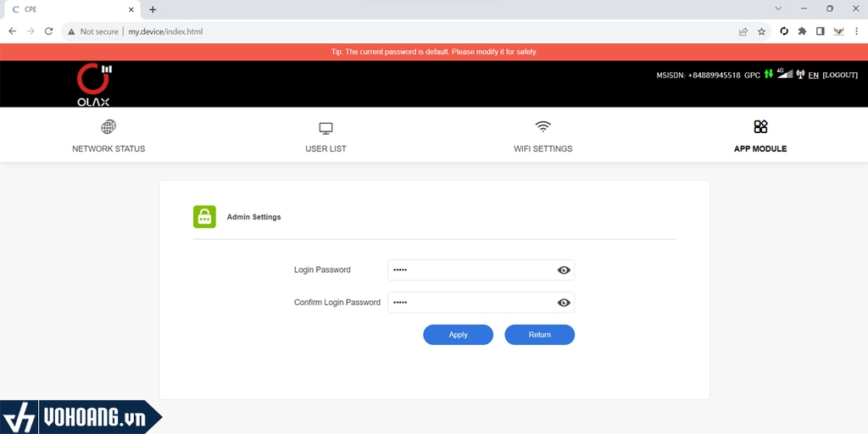Click the green data transfer arrows icon
Image resolution: width=868 pixels, height=434 pixels.
[x=768, y=74]
